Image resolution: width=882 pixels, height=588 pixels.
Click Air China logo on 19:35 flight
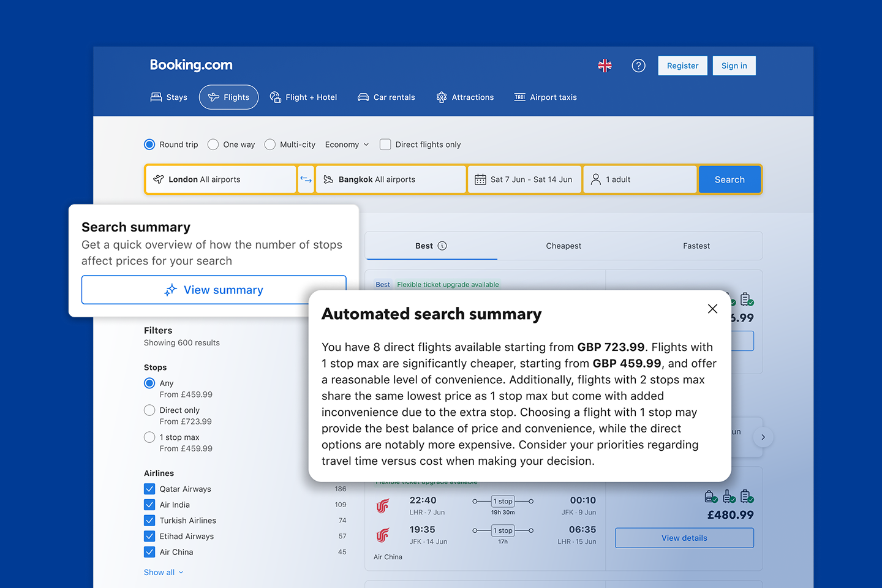(383, 535)
